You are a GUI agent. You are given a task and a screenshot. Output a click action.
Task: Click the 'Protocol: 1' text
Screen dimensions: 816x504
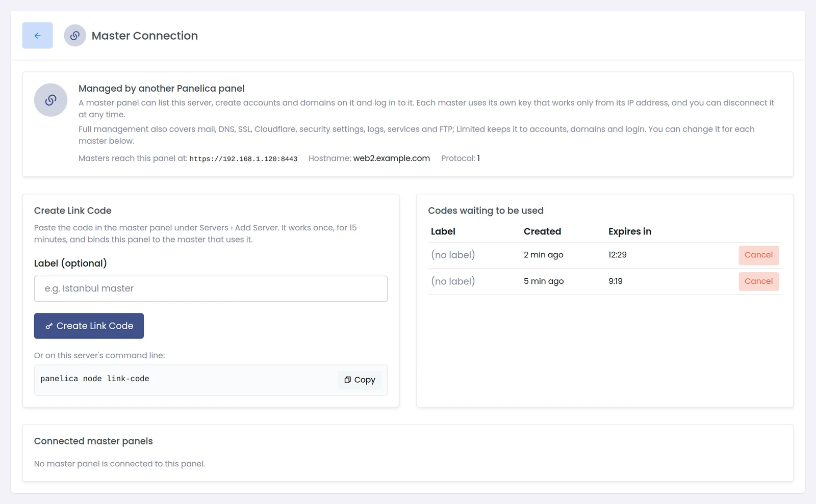(x=461, y=158)
